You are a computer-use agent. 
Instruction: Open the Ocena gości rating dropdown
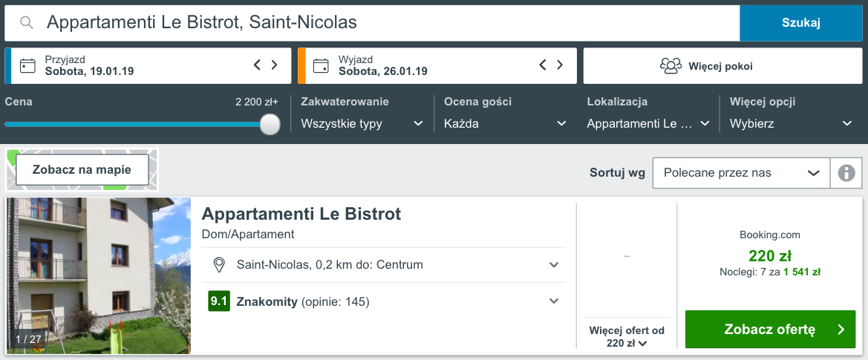(x=505, y=123)
